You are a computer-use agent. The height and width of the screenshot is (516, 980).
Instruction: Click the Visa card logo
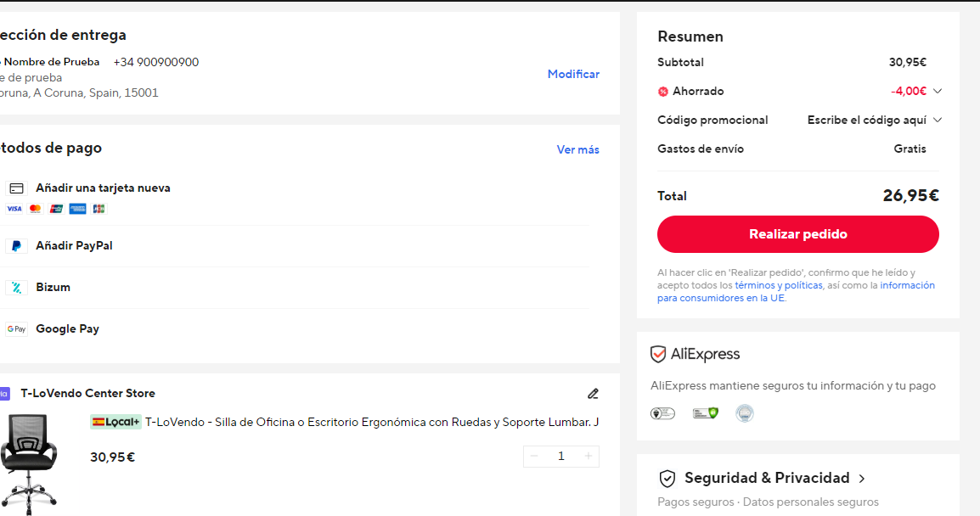click(14, 209)
